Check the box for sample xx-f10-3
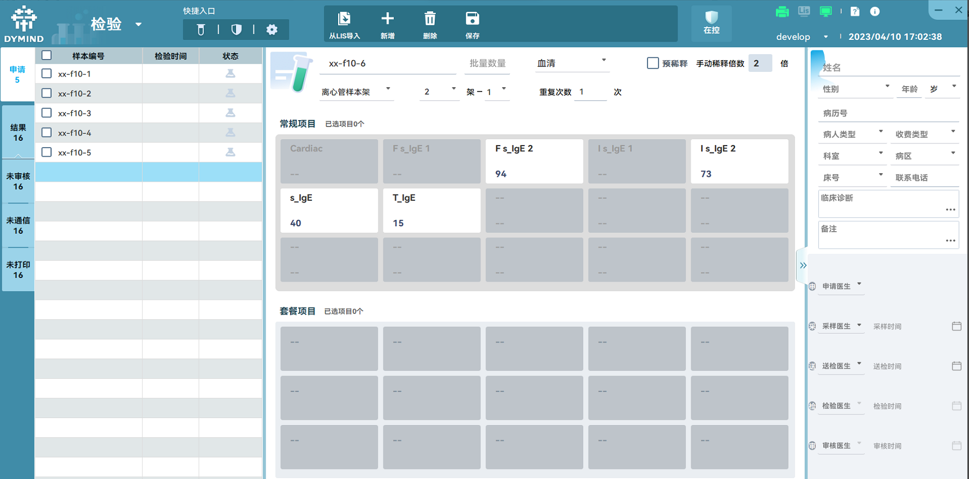This screenshot has height=479, width=969. click(x=47, y=113)
